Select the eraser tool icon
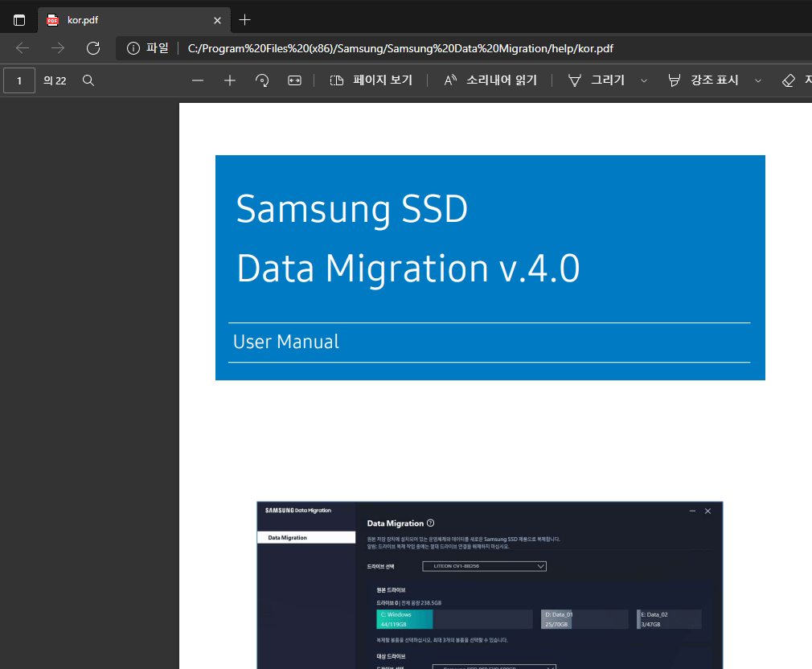Image resolution: width=812 pixels, height=669 pixels. point(788,80)
